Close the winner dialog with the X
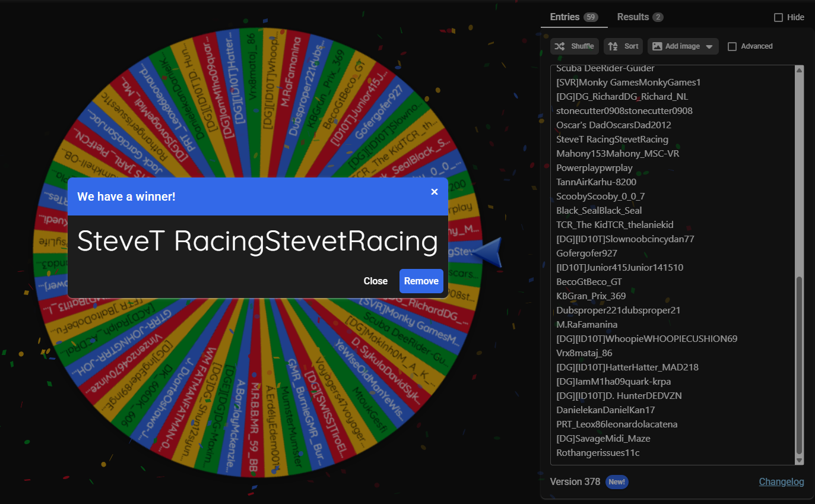Viewport: 815px width, 504px height. [435, 192]
